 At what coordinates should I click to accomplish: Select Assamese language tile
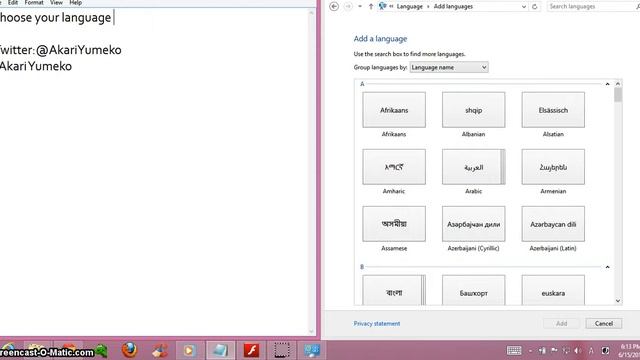pos(394,224)
